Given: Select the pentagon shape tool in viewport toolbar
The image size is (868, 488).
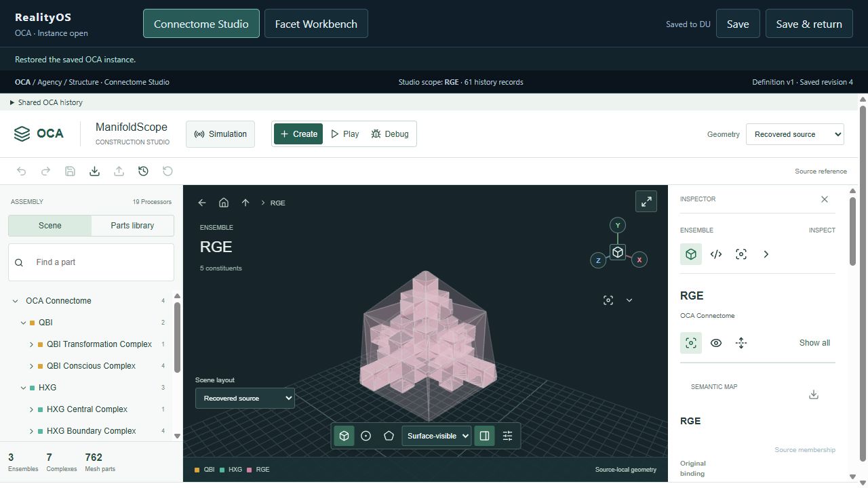Looking at the screenshot, I should point(389,436).
